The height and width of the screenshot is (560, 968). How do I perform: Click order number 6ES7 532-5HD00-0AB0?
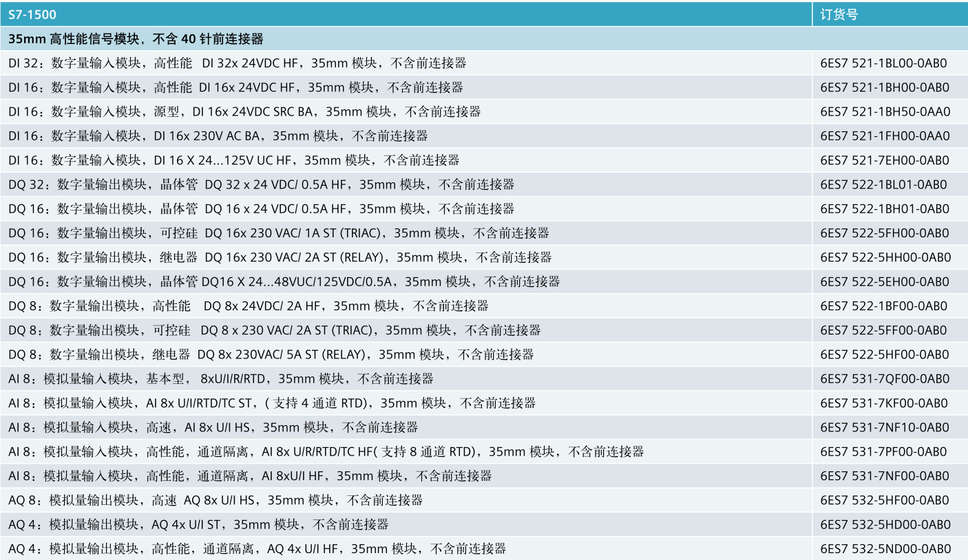pos(885,525)
